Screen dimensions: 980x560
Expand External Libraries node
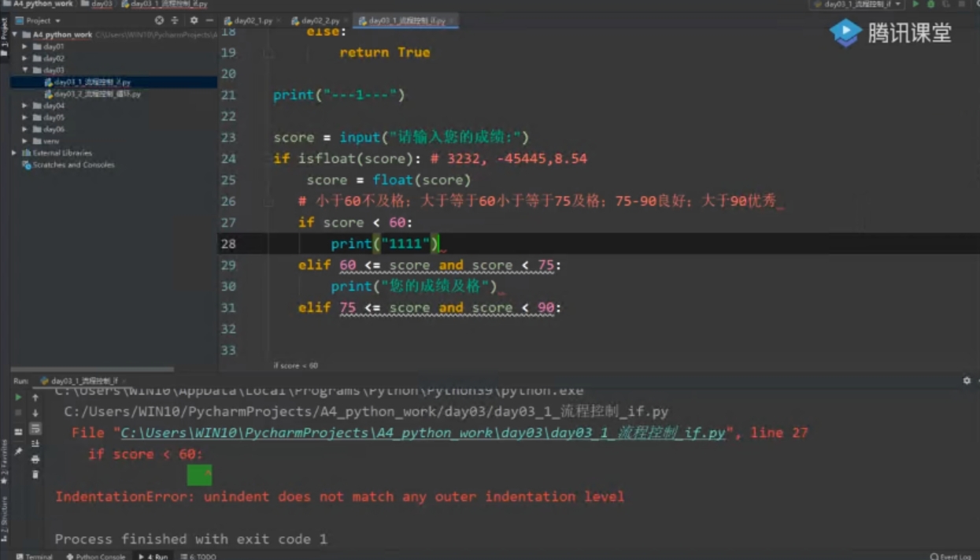click(15, 153)
